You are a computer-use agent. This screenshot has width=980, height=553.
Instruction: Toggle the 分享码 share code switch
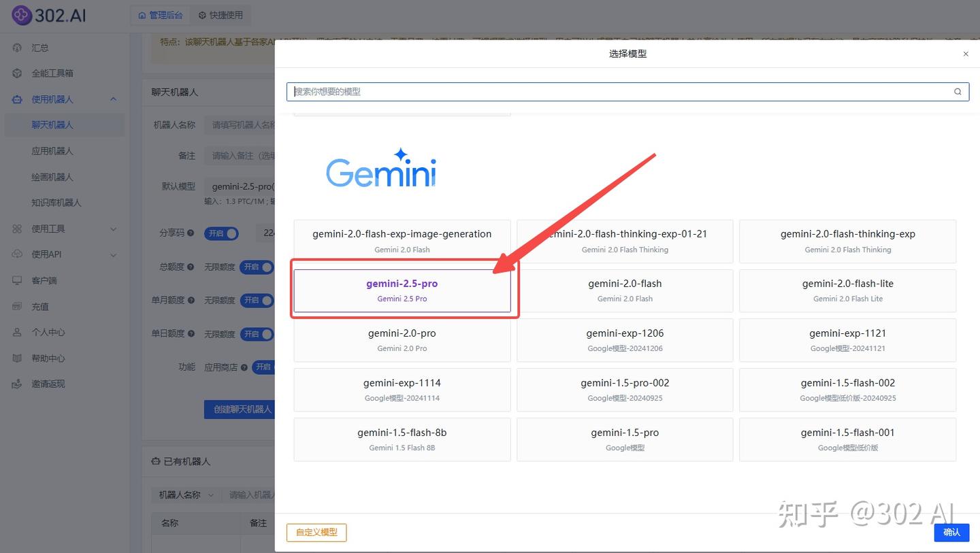point(222,233)
